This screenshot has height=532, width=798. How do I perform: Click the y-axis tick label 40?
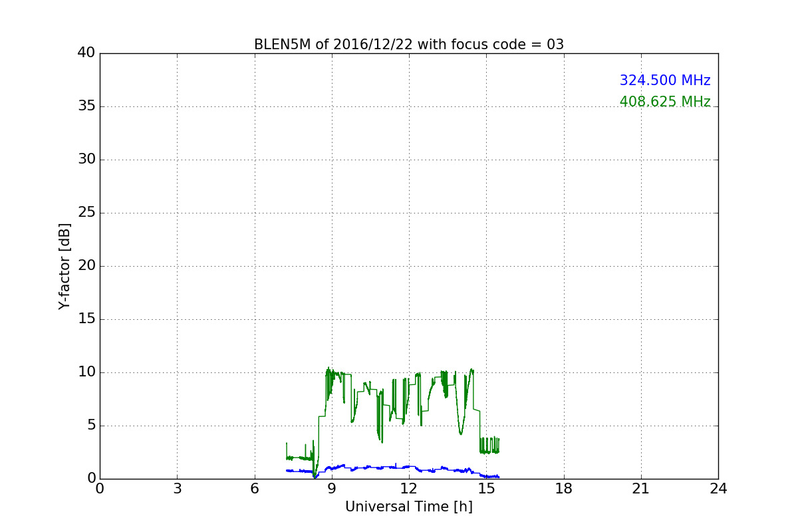point(86,53)
